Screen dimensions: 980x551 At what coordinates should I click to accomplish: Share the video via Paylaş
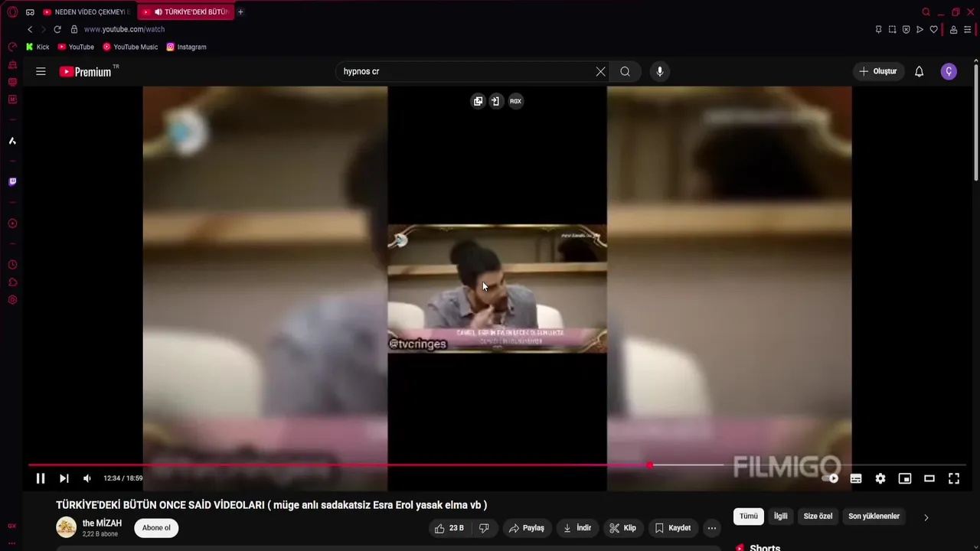(527, 528)
